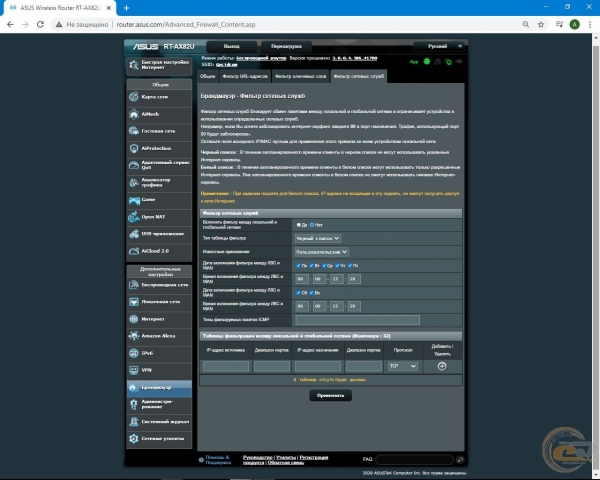Open the firmware version link
This screenshot has width=600, height=480.
point(355,58)
